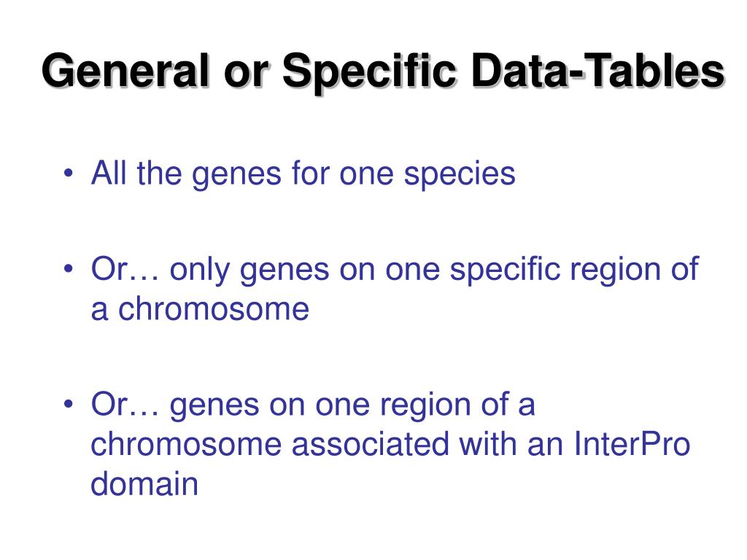747x560 pixels.
Task: Select the bullet dot before only genes line
Action: 69,269
